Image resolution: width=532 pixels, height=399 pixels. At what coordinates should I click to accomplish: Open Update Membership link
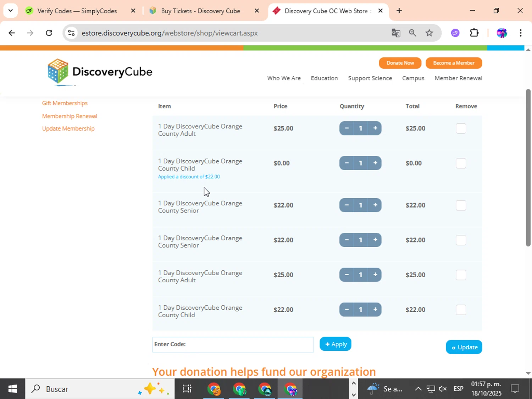point(68,129)
